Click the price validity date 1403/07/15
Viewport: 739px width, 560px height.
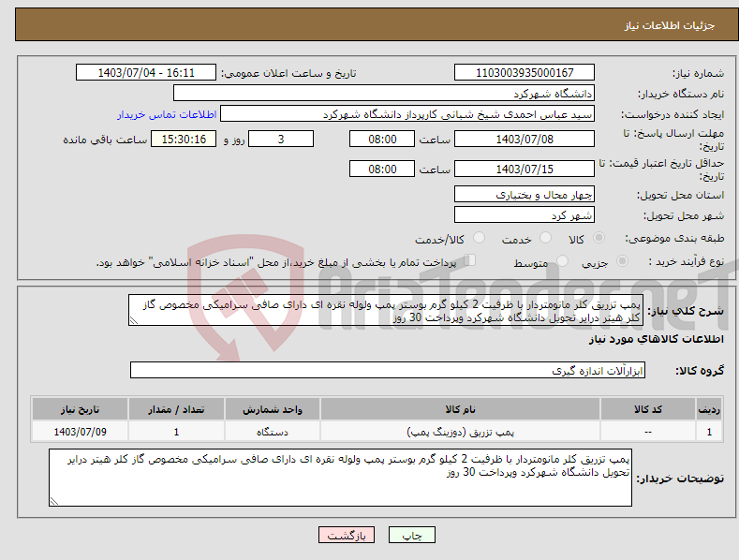pos(525,169)
